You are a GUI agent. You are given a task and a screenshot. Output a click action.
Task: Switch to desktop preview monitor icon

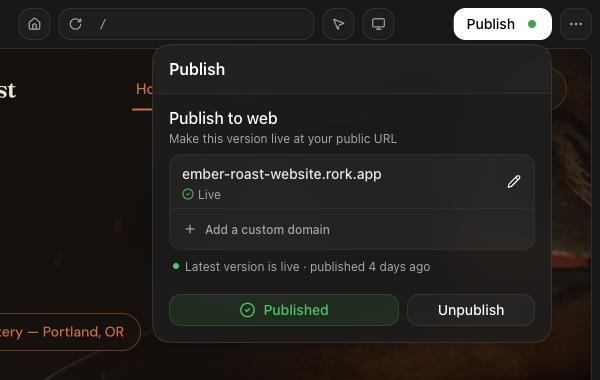click(x=378, y=24)
